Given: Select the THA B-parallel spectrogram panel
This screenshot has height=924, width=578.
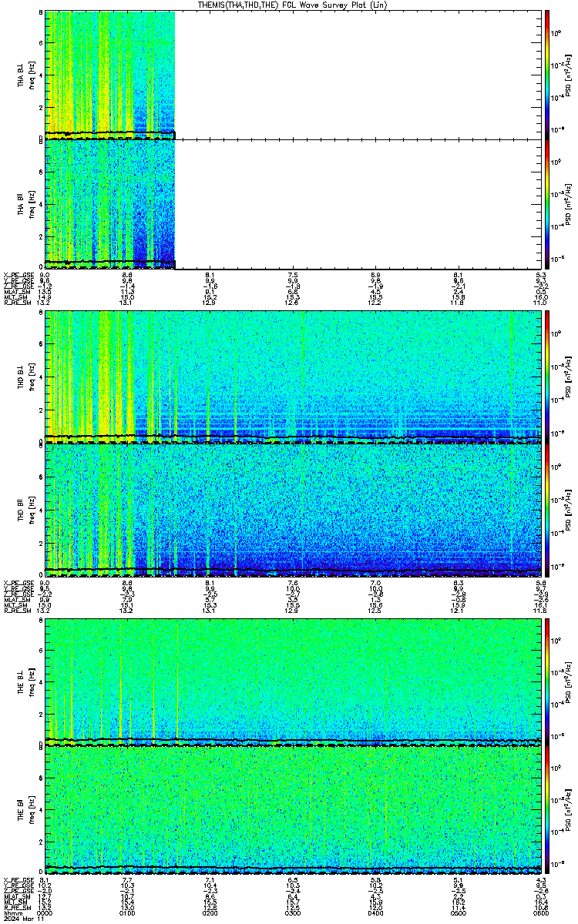Looking at the screenshot, I should coord(293,204).
